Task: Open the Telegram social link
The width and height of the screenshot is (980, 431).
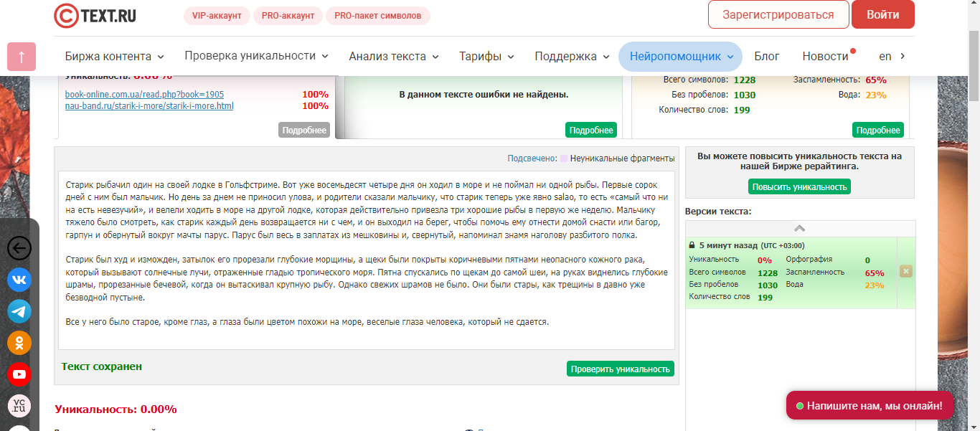Action: point(19,311)
